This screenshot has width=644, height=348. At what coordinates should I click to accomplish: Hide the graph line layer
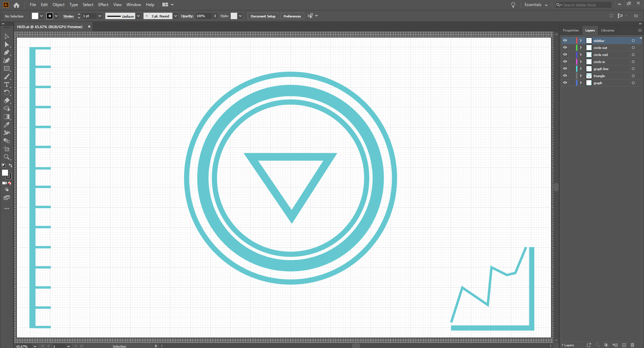click(x=565, y=69)
